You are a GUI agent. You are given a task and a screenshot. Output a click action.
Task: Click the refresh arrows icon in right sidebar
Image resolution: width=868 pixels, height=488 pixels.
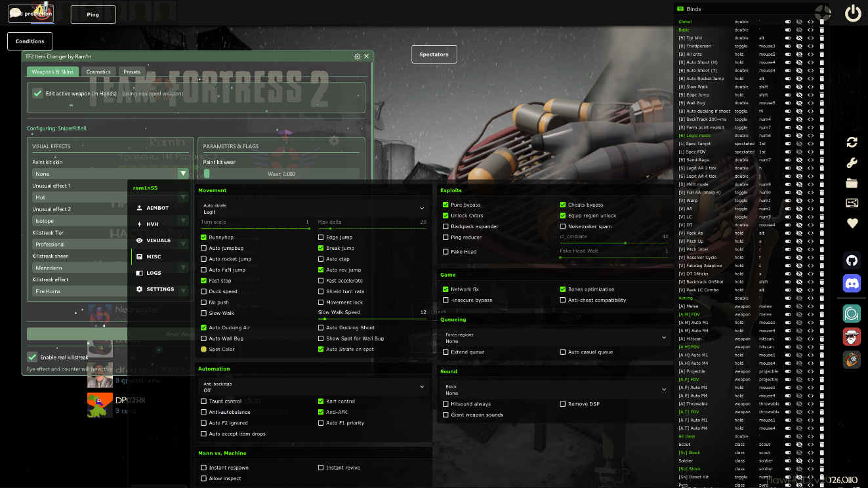tap(852, 142)
